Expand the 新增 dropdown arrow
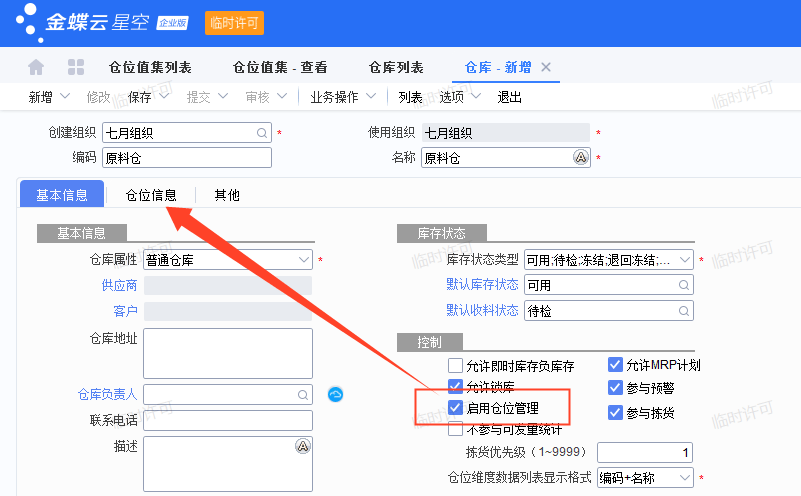 65,96
